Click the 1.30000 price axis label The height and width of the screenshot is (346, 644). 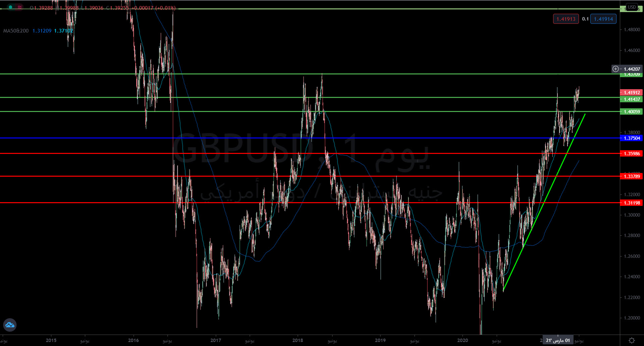(632, 215)
